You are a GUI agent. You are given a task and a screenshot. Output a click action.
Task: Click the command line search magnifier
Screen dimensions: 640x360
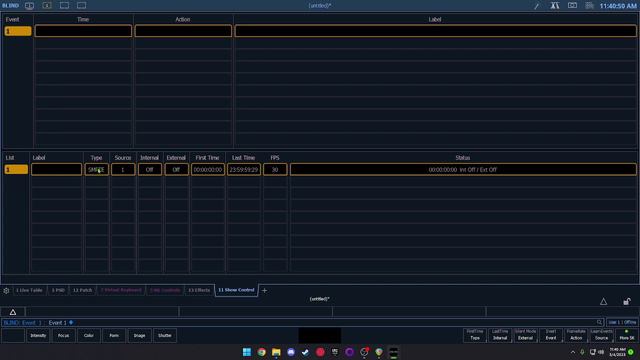pos(599,322)
